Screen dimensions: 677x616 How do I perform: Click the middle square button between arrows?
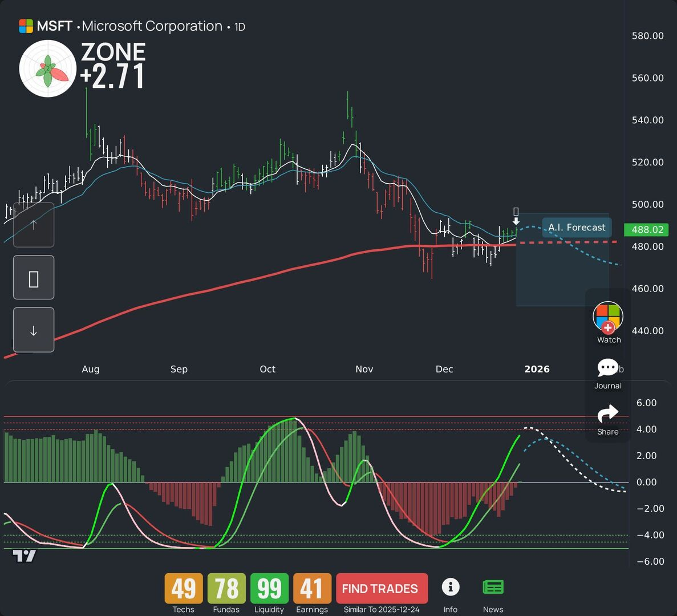34,278
